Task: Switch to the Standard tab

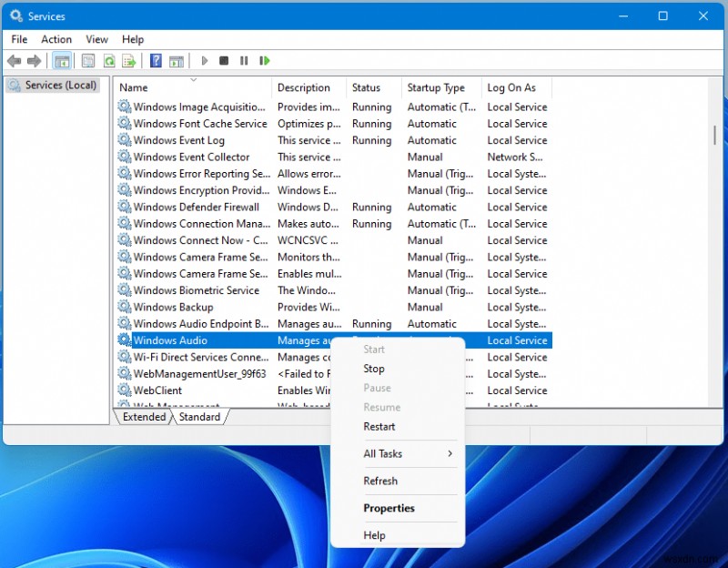Action: click(x=199, y=417)
